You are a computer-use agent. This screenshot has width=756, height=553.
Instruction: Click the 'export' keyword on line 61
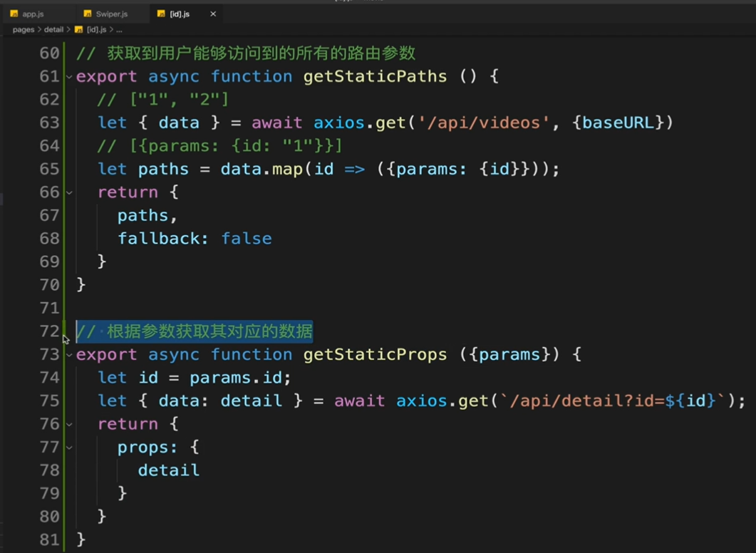(107, 77)
